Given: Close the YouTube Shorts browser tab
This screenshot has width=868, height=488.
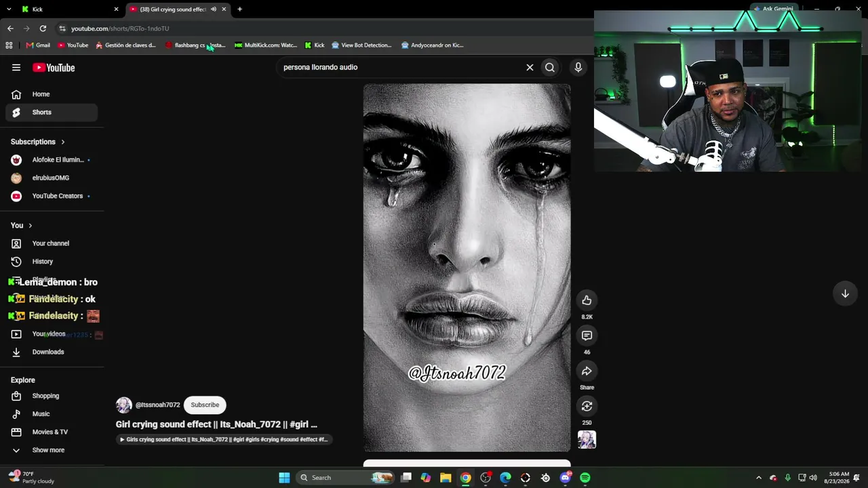Looking at the screenshot, I should coord(224,9).
